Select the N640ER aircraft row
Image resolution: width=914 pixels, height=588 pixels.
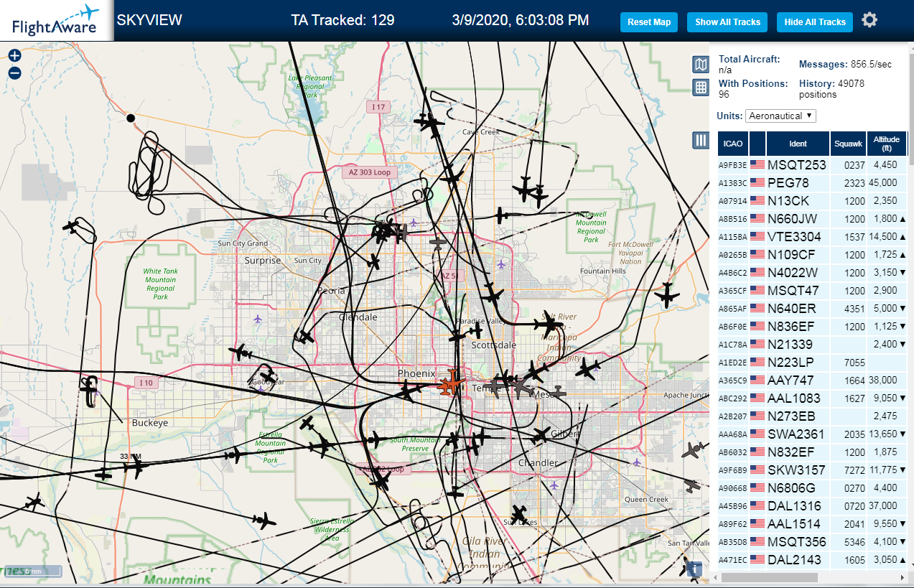pyautogui.click(x=812, y=308)
